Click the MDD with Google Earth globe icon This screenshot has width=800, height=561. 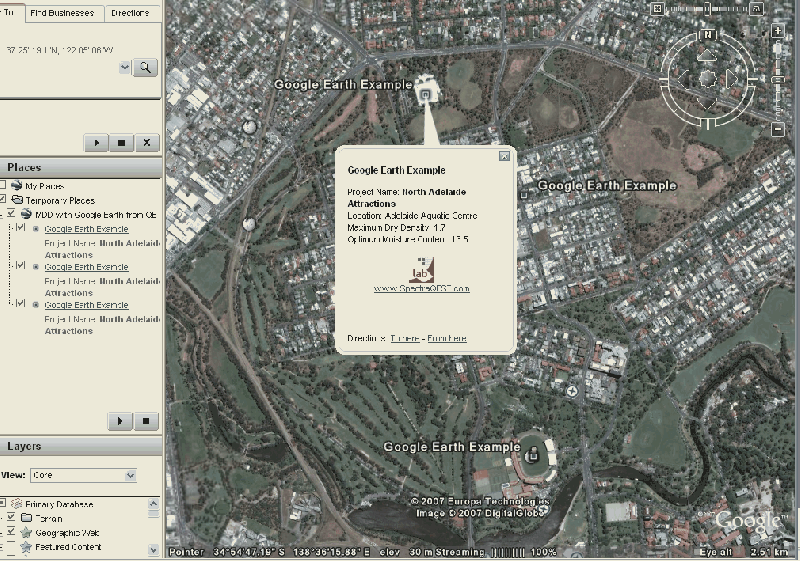[x=26, y=214]
